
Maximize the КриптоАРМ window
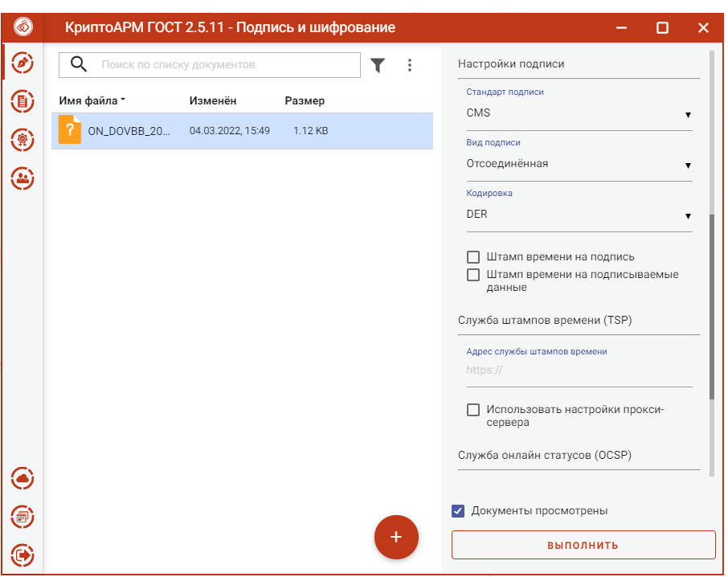[662, 28]
